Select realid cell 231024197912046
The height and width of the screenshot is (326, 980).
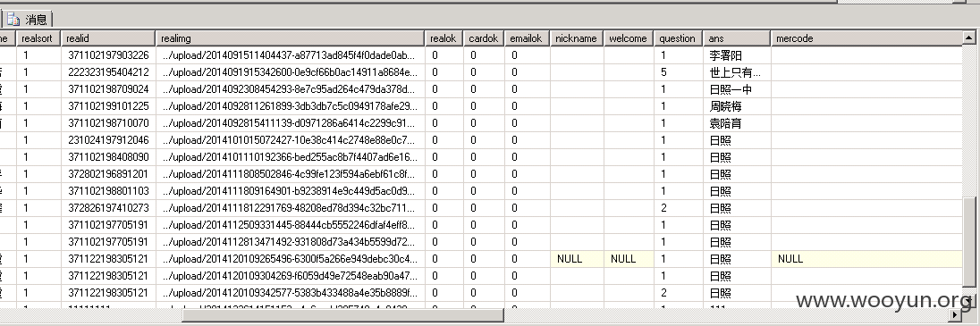[108, 140]
